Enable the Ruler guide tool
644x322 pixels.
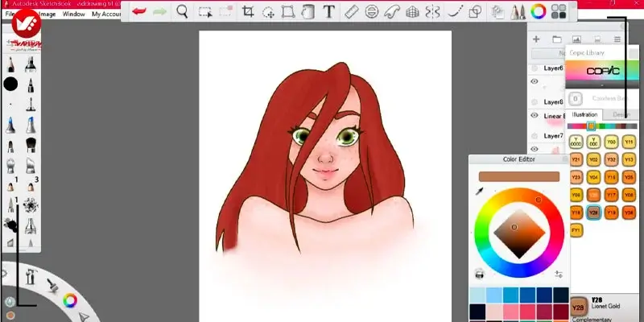pos(352,12)
